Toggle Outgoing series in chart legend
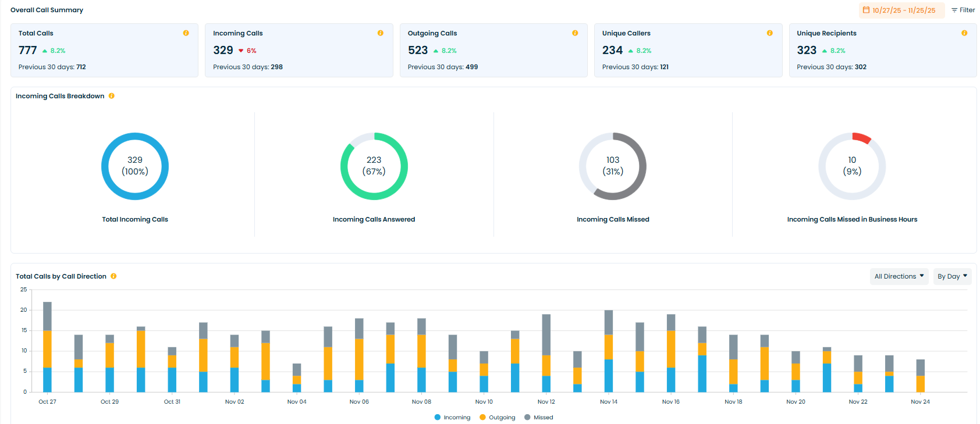 click(x=497, y=418)
